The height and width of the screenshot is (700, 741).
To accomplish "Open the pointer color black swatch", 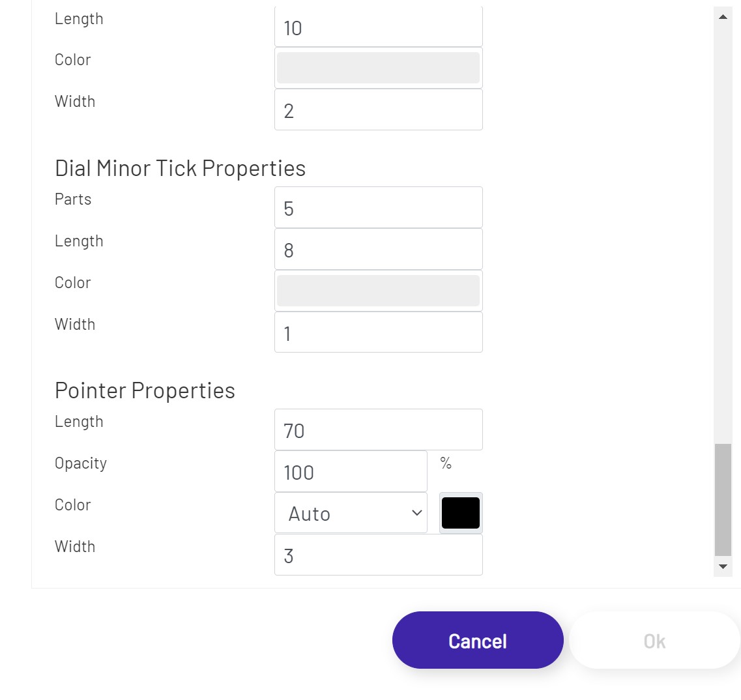I will [x=461, y=513].
